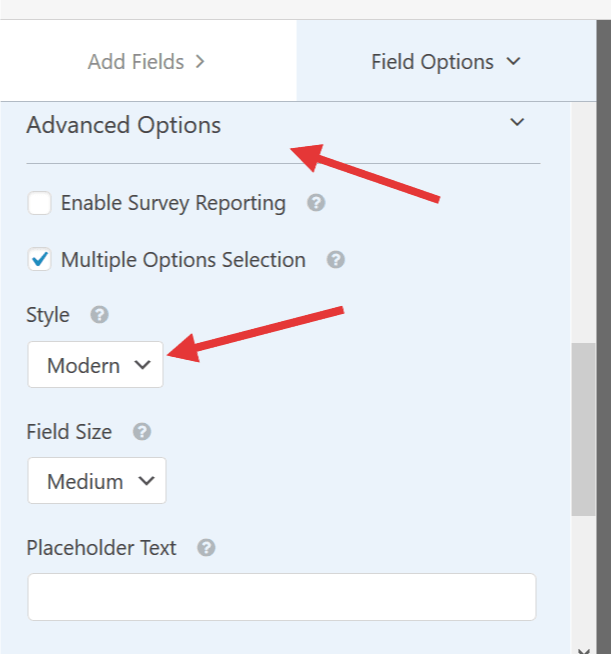Click the chevron icon beside Field Options

click(513, 62)
